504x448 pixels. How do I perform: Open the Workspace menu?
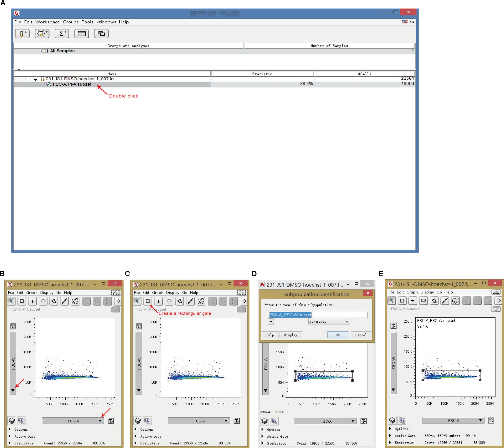click(47, 22)
